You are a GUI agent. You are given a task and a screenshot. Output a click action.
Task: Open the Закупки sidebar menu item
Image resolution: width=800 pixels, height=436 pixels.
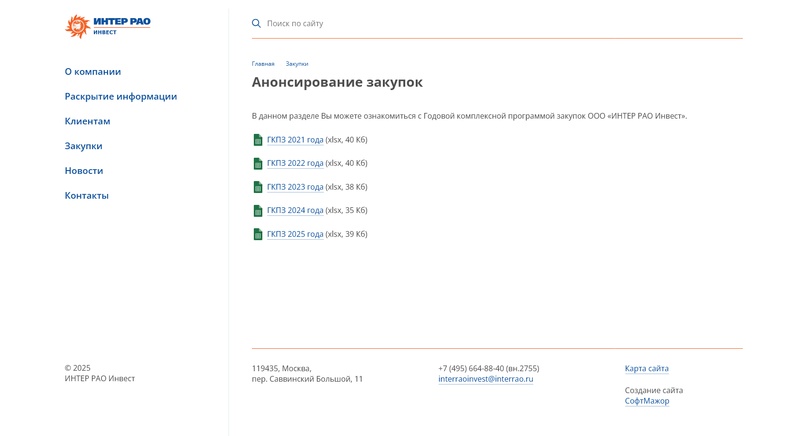coord(84,146)
